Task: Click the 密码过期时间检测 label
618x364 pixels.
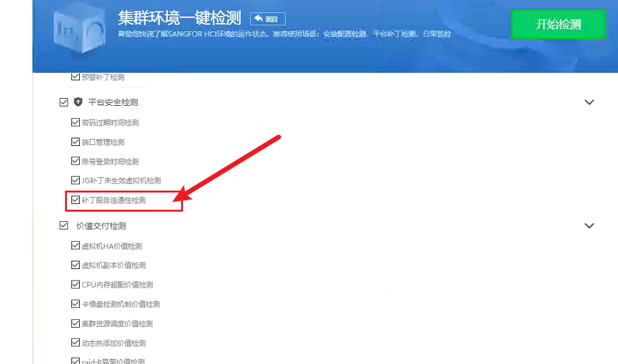Action: click(110, 122)
